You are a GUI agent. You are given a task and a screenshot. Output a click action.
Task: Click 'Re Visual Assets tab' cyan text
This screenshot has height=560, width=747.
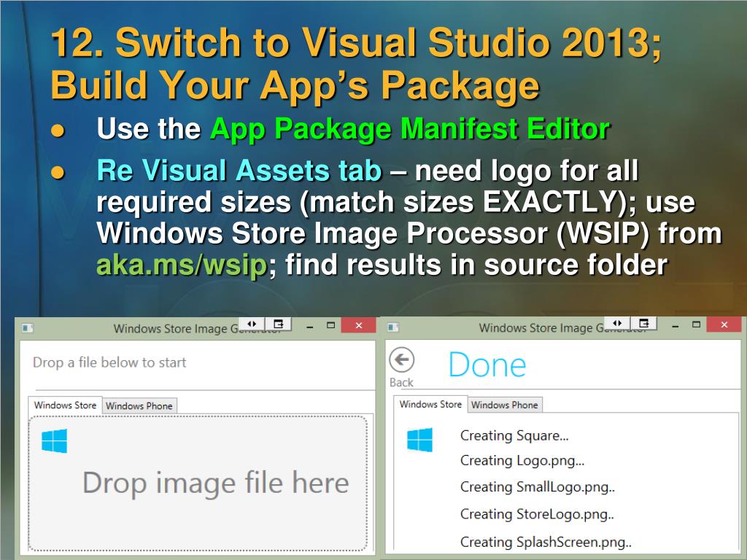(x=239, y=171)
